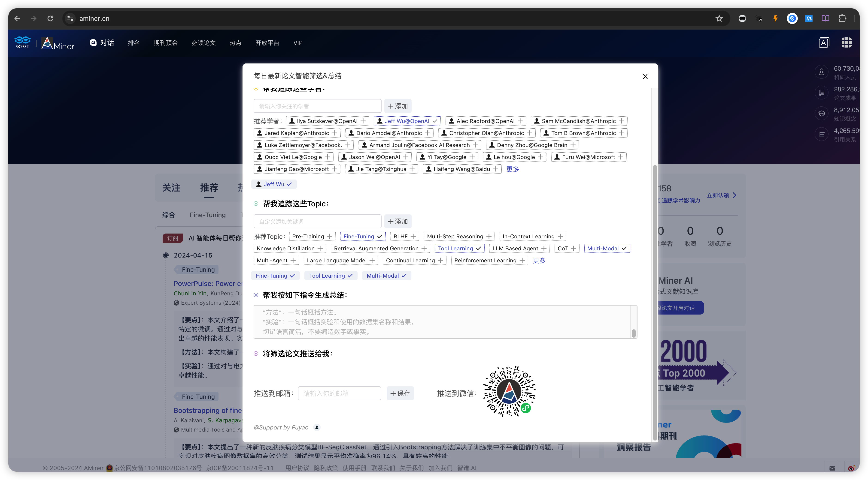Click the scholar name input field
The image size is (868, 480).
[317, 106]
